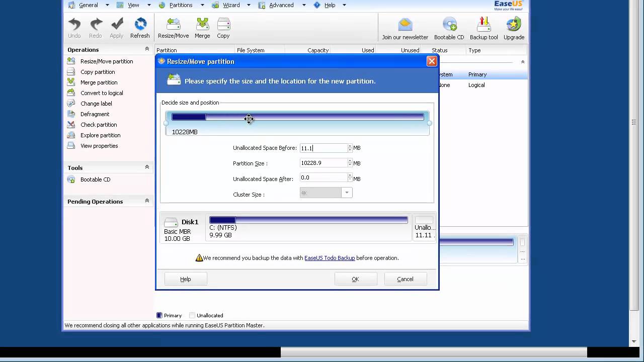Adjust Partition Size spinner arrows

350,163
